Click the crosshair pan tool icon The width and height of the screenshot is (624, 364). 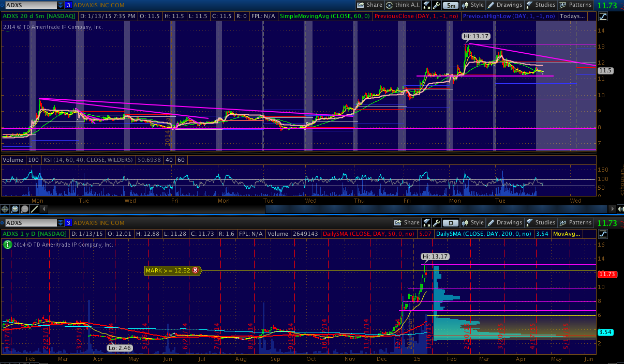(x=5, y=209)
